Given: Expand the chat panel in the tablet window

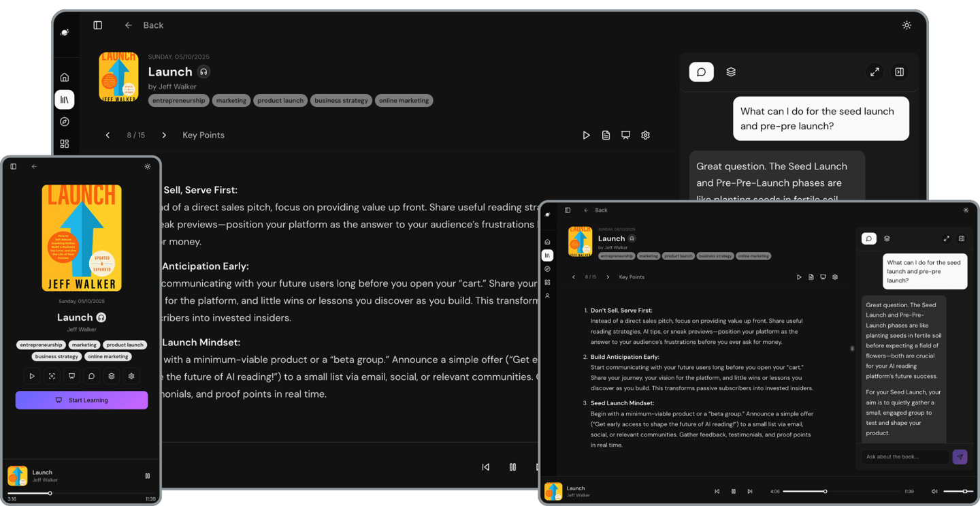Looking at the screenshot, I should (946, 238).
